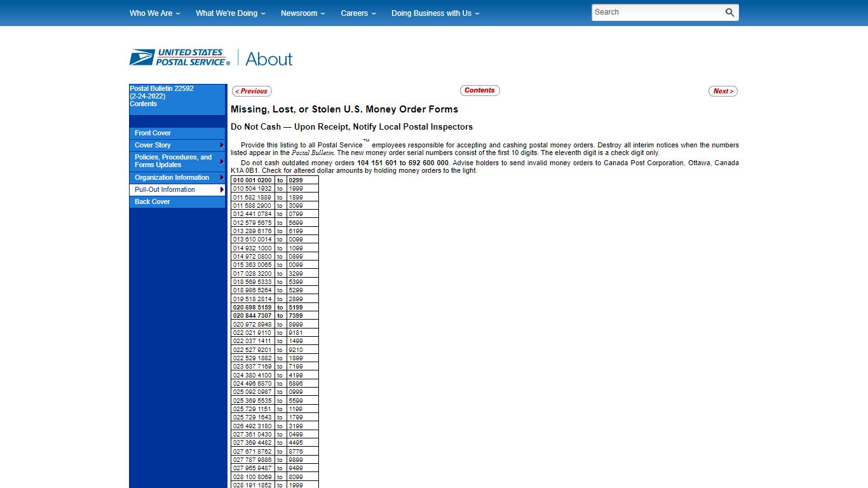
Task: Click serial number 022 037 1411
Action: (252, 341)
